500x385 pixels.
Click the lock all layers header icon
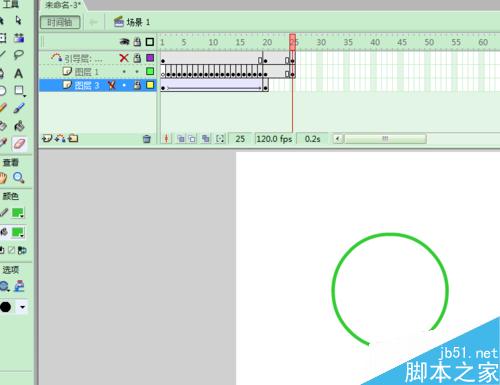pyautogui.click(x=137, y=42)
